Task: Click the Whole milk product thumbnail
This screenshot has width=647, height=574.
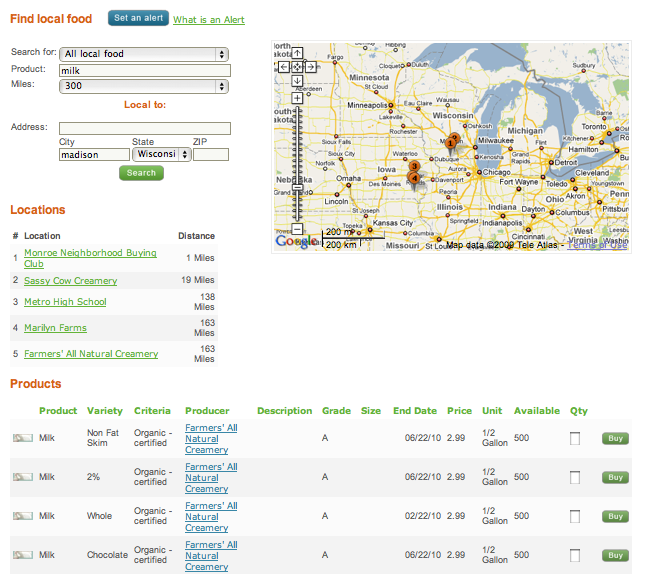Action: (x=23, y=516)
